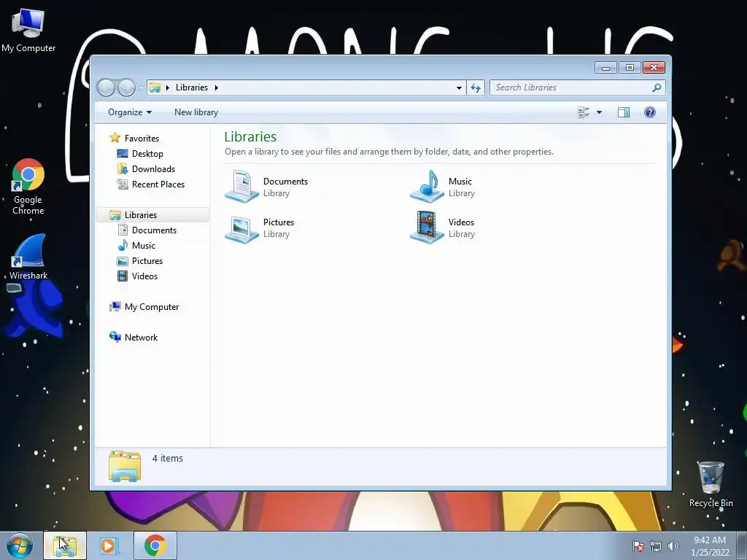Open Help with the question mark icon
Screen dimensions: 747x560
[650, 112]
